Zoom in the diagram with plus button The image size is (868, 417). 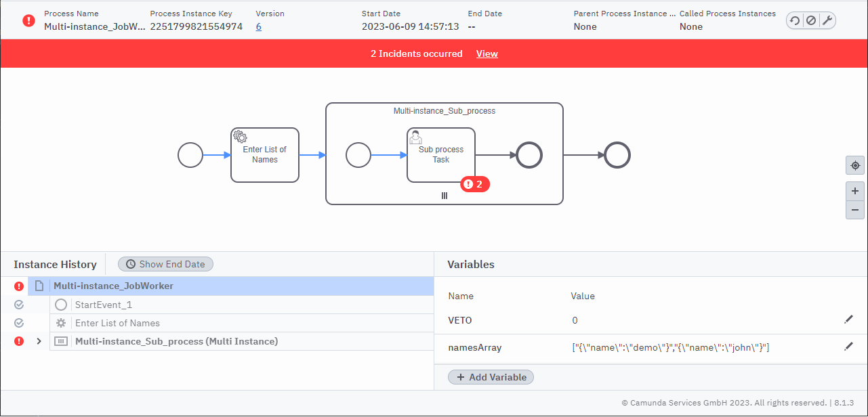[855, 191]
